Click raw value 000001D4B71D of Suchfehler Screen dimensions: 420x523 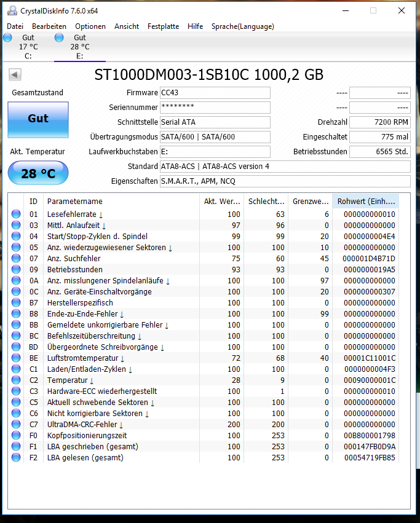tap(369, 259)
